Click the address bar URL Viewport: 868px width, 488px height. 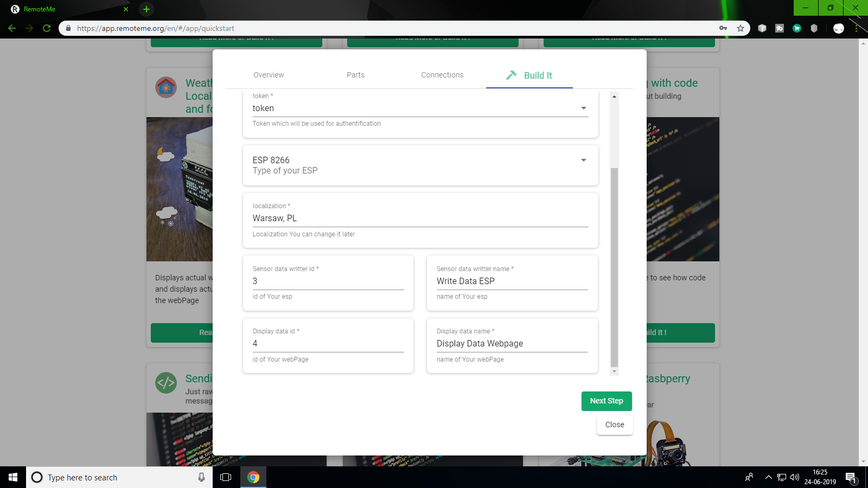(156, 28)
